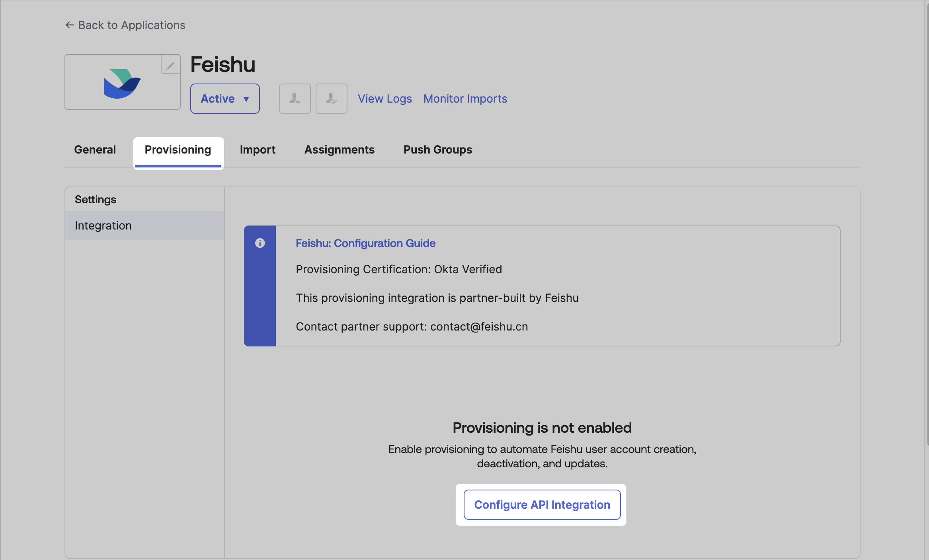Open the Assignments tab
The width and height of the screenshot is (929, 560).
tap(340, 150)
